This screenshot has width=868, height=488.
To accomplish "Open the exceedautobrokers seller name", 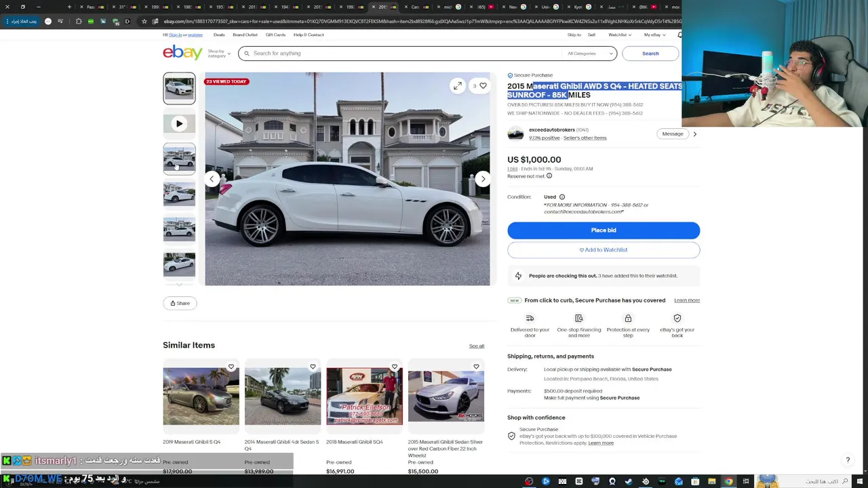I will pyautogui.click(x=551, y=129).
